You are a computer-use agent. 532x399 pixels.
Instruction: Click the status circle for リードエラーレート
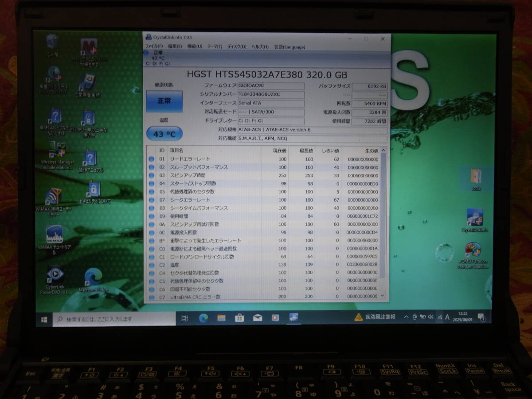pos(152,159)
